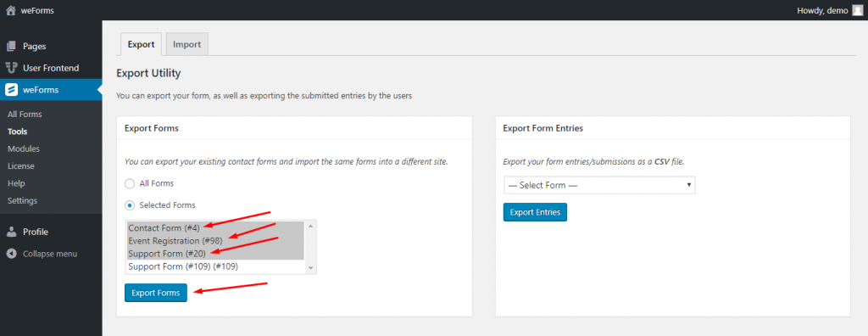The height and width of the screenshot is (336, 868).
Task: Click the demo user avatar
Action: 857,10
